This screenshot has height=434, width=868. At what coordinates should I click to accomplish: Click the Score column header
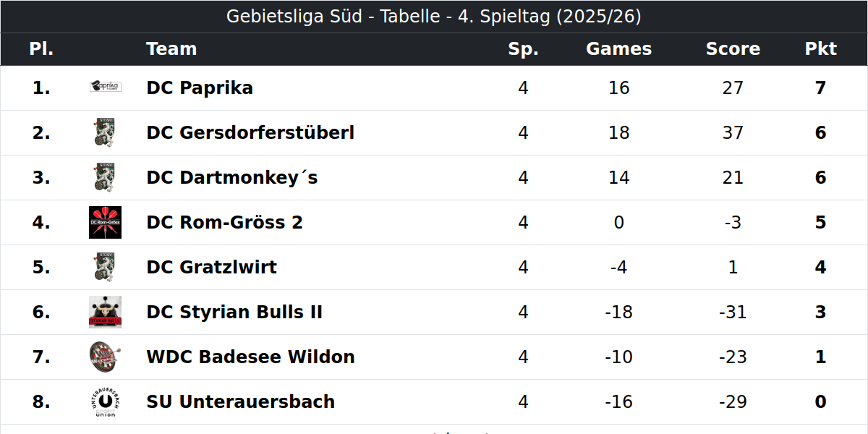tap(733, 49)
